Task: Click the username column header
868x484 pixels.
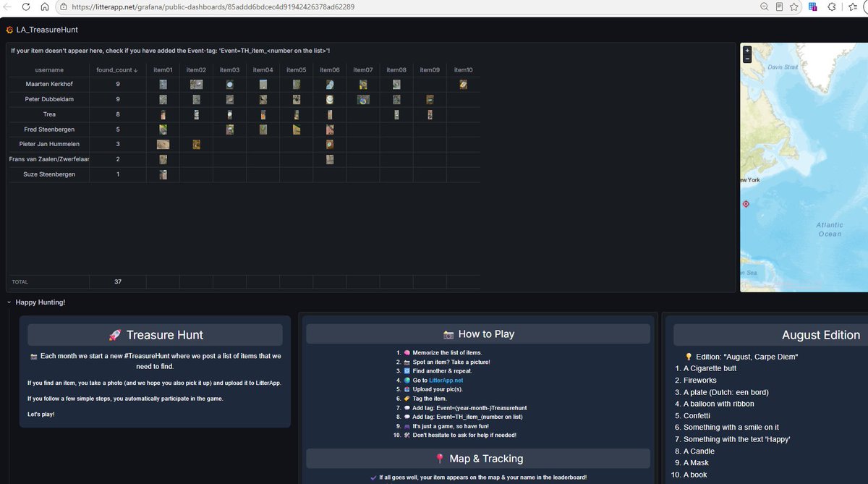Action: 49,70
